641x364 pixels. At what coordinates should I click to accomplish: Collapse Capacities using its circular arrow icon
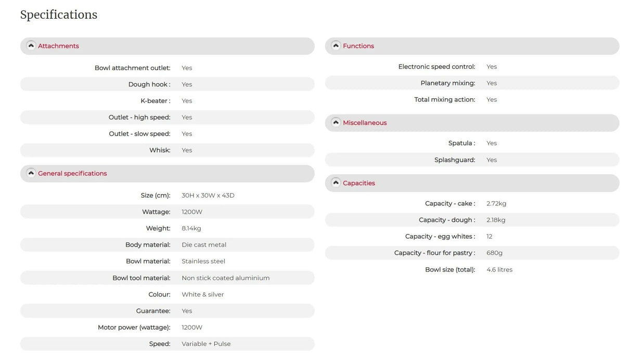click(336, 183)
